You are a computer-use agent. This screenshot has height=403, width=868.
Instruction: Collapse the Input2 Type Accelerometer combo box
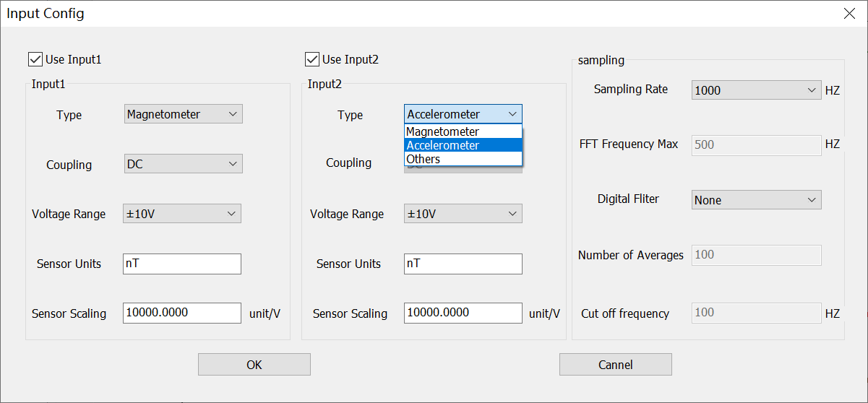[463, 114]
